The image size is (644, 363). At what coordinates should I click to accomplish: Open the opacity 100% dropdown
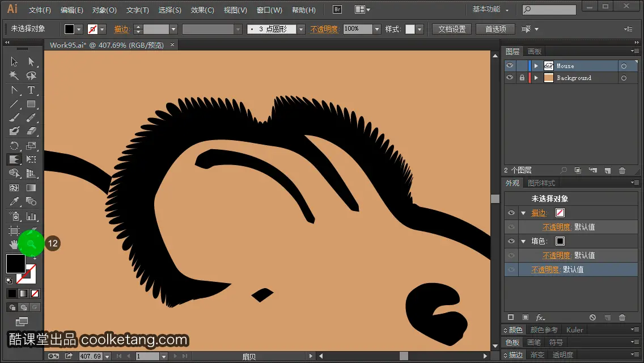(x=377, y=29)
